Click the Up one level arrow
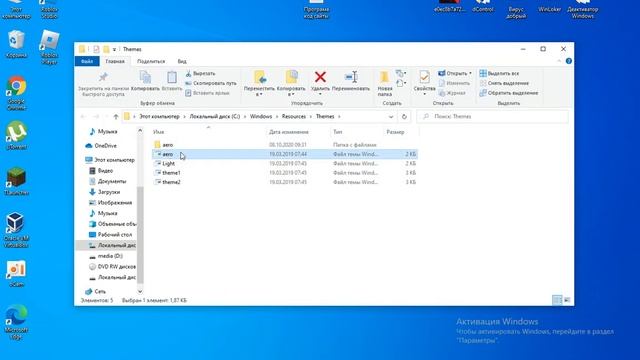This screenshot has width=640, height=360. [116, 117]
